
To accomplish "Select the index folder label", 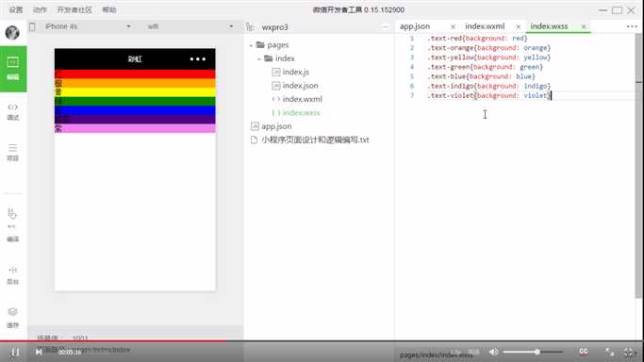I will (285, 58).
